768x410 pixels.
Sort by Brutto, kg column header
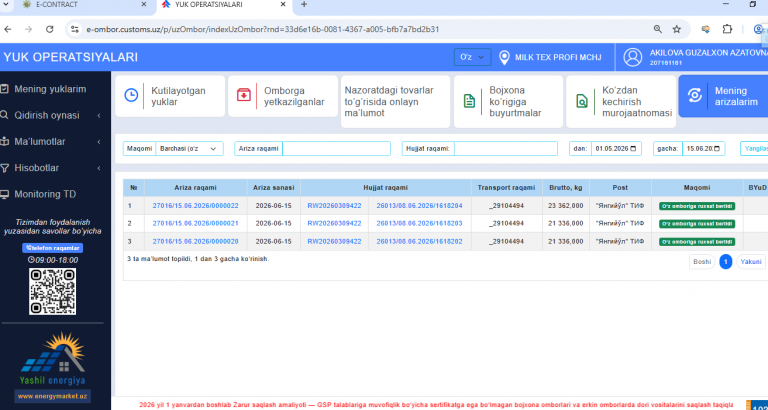(x=566, y=188)
